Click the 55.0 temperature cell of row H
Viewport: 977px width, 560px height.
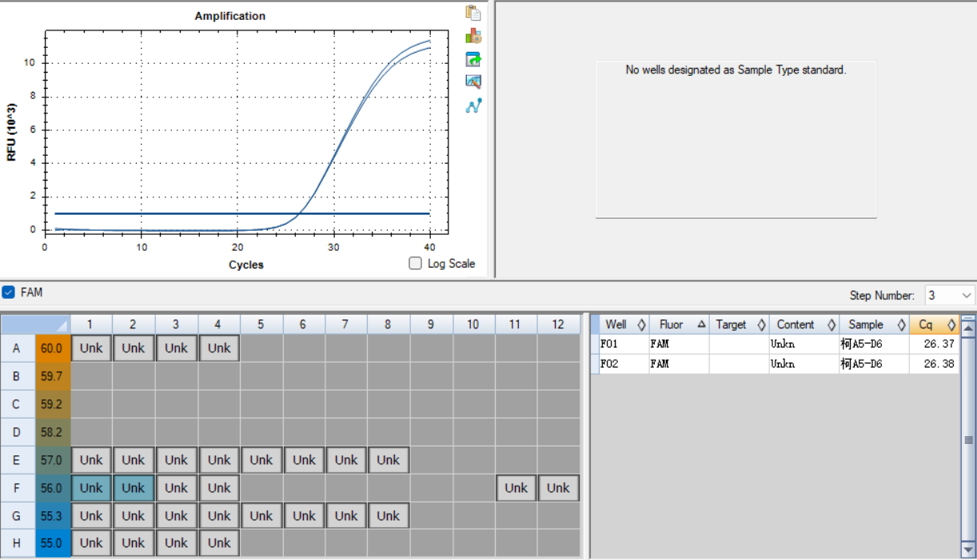(52, 543)
